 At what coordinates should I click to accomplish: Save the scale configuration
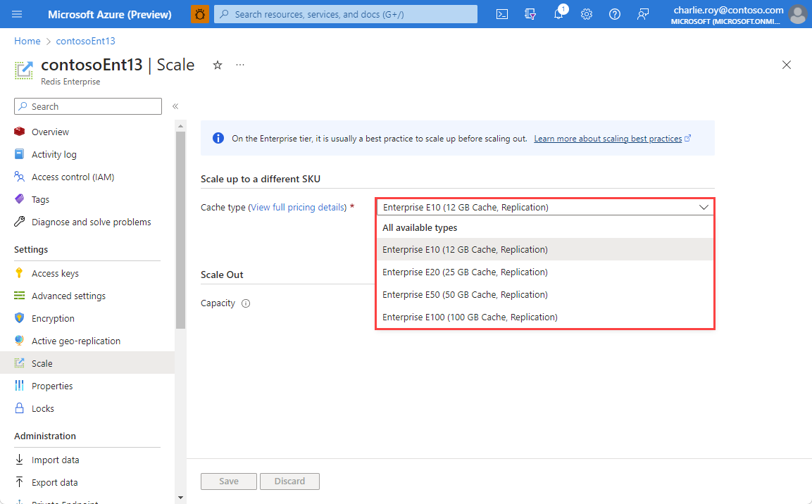(228, 481)
